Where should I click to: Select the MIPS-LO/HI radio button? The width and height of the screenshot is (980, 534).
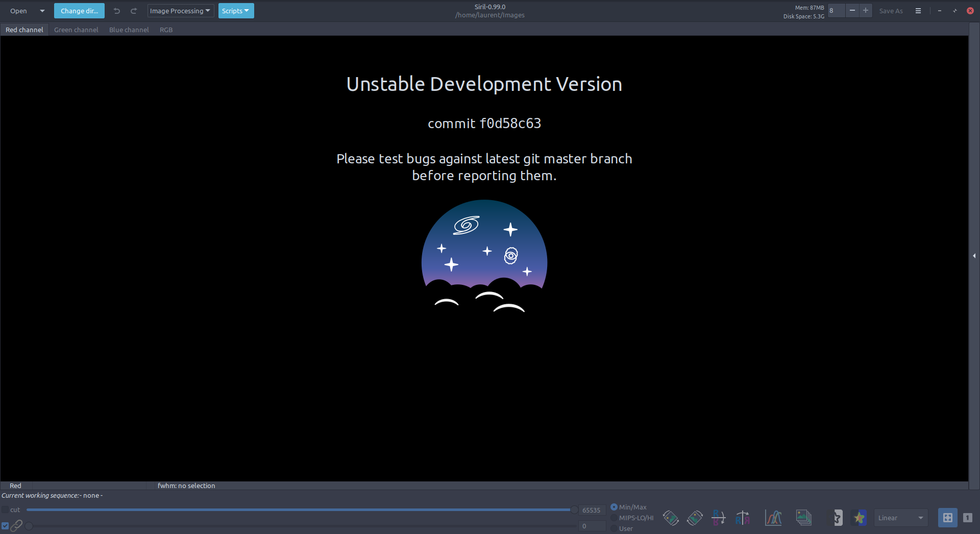coord(614,518)
